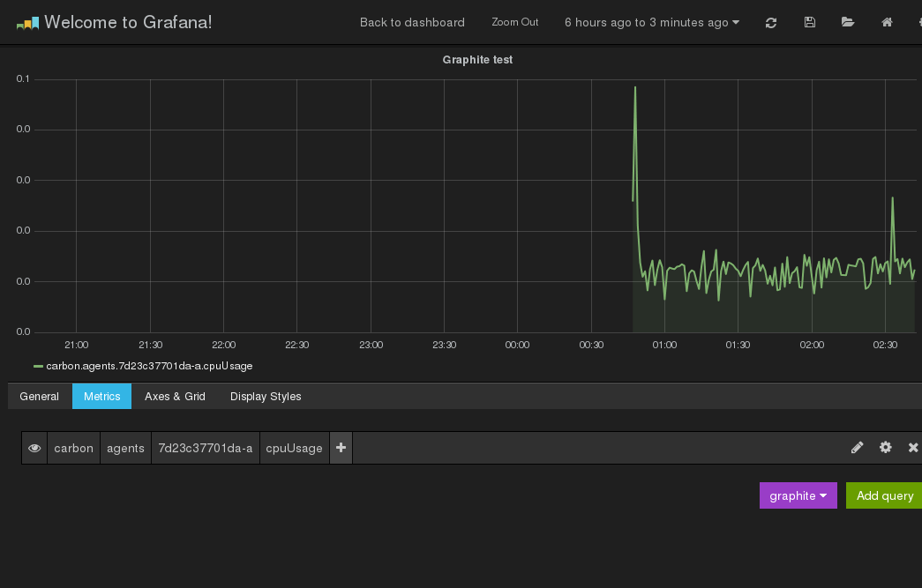The height and width of the screenshot is (588, 922).
Task: Click the 21:00 x-axis label
Action: point(77,345)
